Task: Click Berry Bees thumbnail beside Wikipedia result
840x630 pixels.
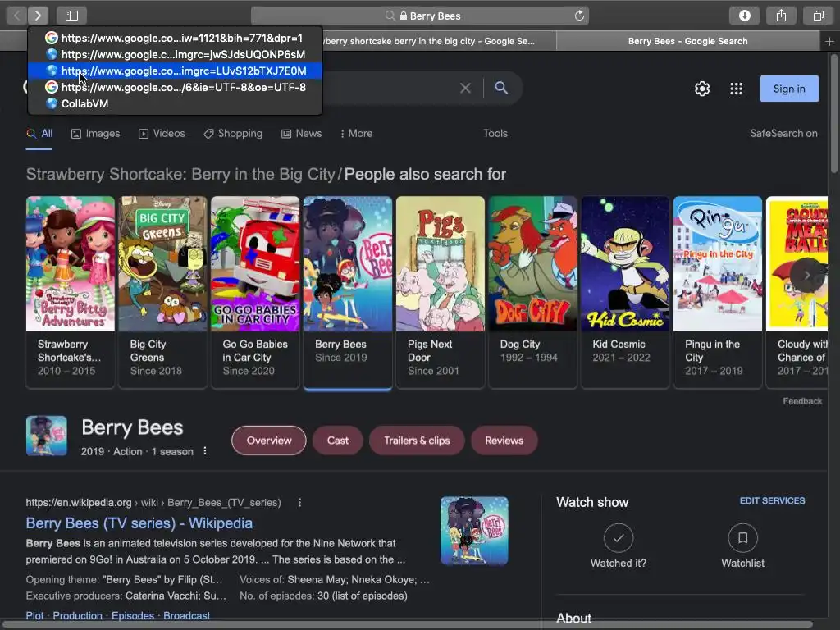Action: [474, 531]
